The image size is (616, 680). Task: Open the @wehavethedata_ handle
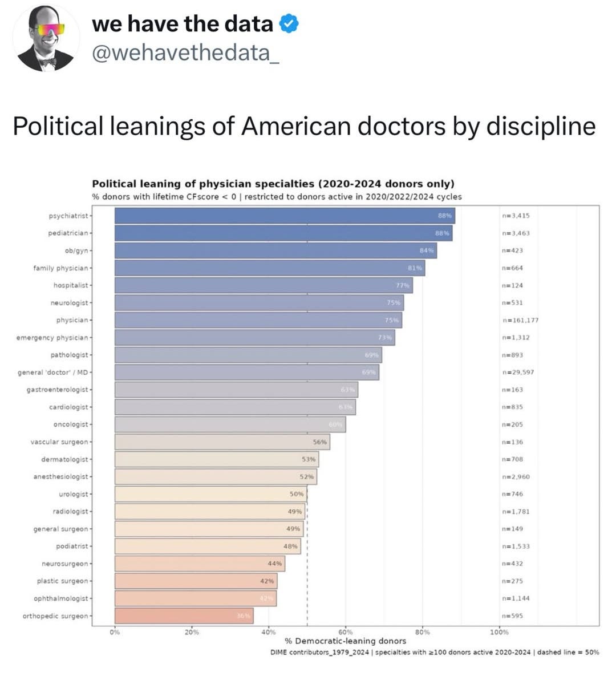185,53
